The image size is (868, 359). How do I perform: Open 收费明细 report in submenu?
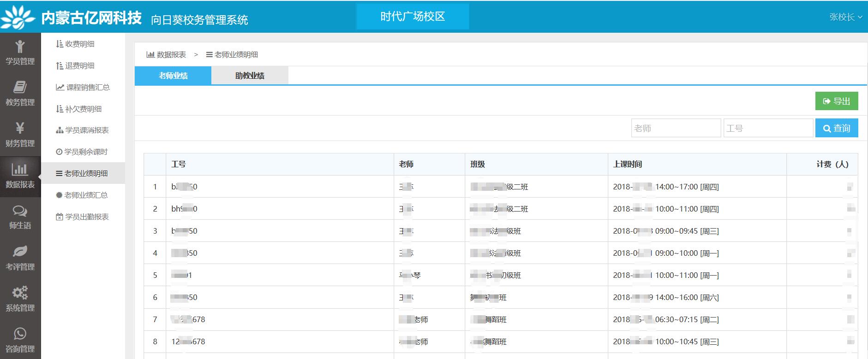click(x=79, y=44)
